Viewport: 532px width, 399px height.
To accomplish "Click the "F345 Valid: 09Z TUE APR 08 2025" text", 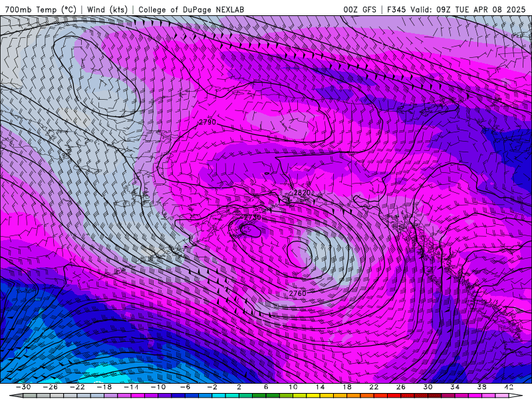I will pyautogui.click(x=456, y=9).
